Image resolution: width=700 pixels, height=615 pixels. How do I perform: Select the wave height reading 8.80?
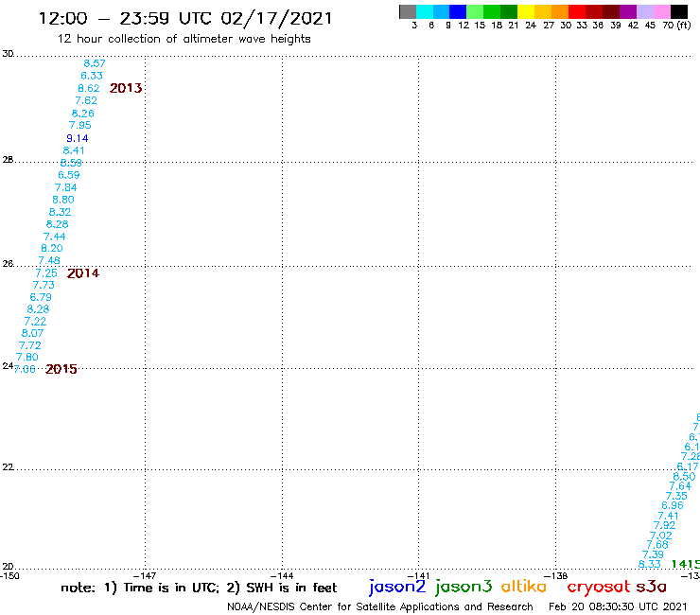pos(63,200)
